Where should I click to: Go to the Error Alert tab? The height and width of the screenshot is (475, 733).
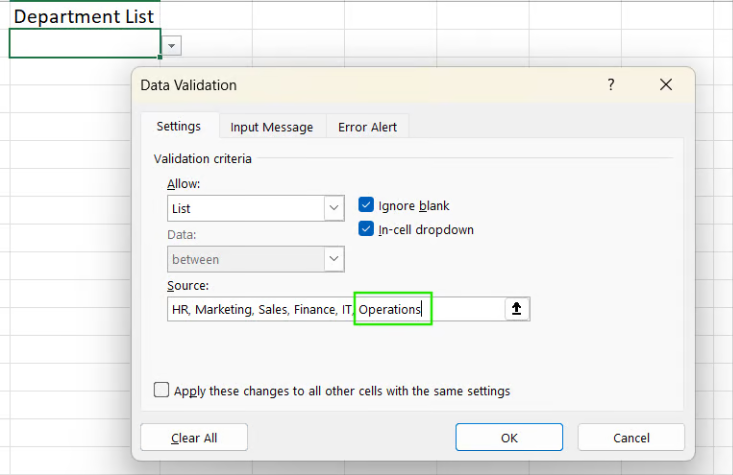point(367,127)
